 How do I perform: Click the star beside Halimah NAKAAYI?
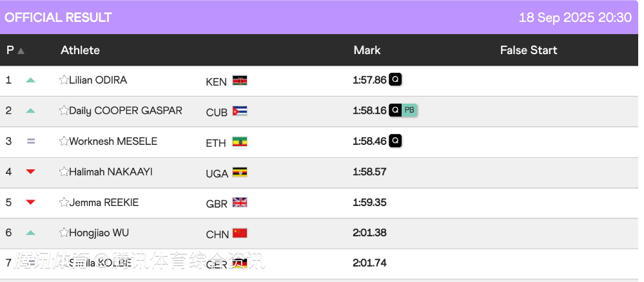pos(64,171)
